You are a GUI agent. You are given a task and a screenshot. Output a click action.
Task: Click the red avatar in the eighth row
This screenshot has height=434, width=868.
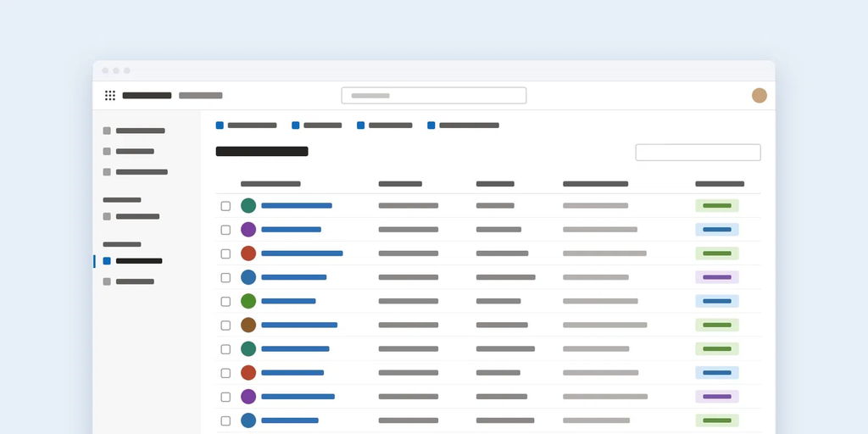click(x=248, y=373)
